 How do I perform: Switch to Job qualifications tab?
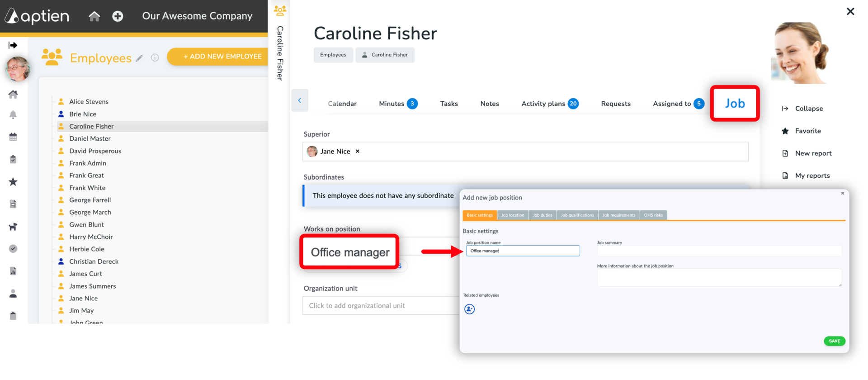pyautogui.click(x=577, y=215)
